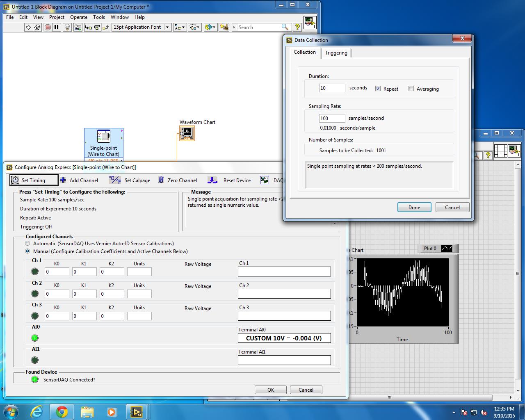The image size is (525, 420).
Task: Click Step Over icon in toolbar
Action: (x=97, y=27)
